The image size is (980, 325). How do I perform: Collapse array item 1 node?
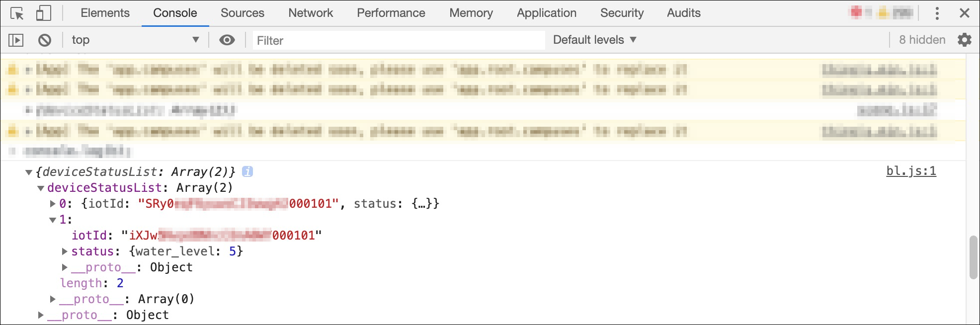coord(53,220)
